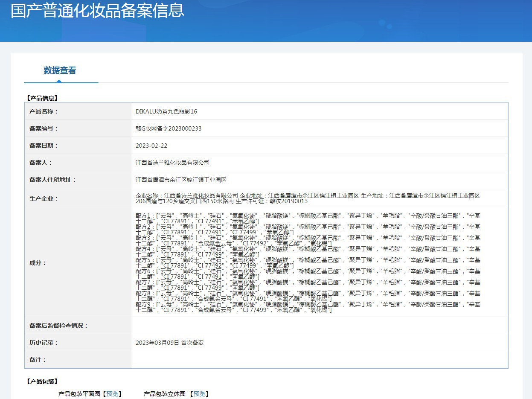Image resolution: width=532 pixels, height=399 pixels.
Task: Select the product name DIKALU奶茶九色眼影16
Action: [166, 111]
